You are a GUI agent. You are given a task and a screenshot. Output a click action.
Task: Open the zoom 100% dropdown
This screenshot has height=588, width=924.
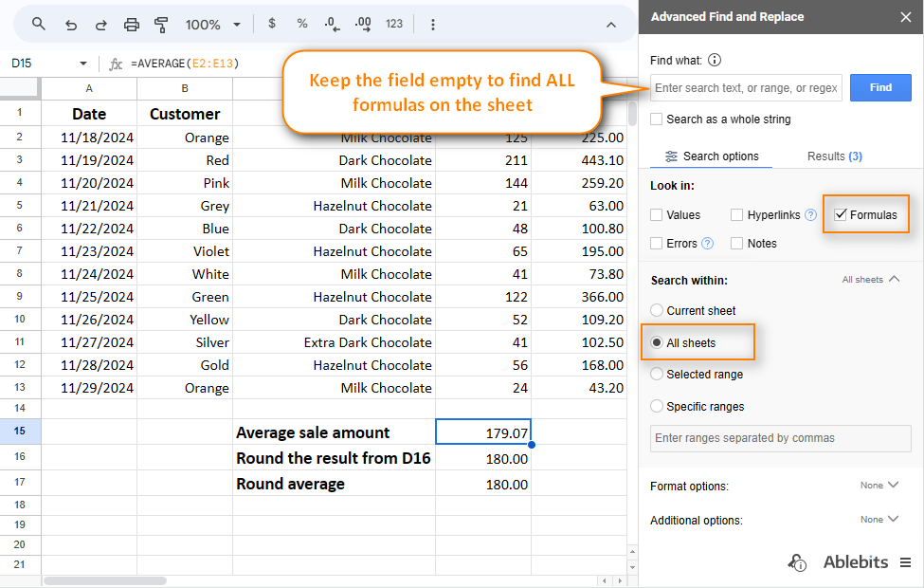[x=213, y=25]
